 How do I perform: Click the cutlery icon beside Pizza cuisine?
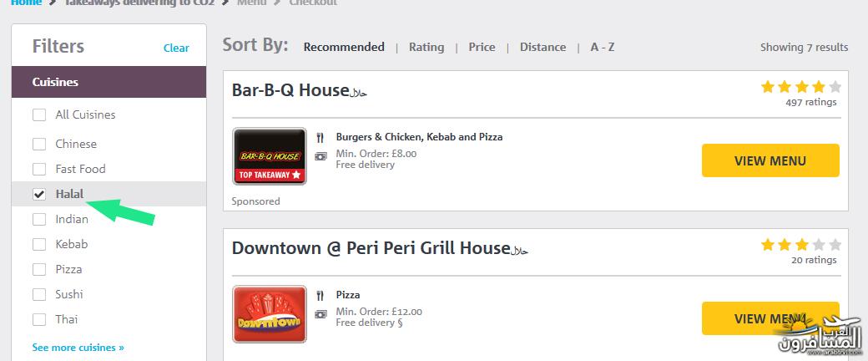[320, 295]
